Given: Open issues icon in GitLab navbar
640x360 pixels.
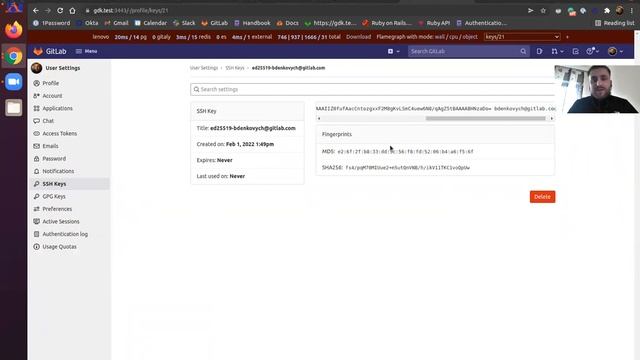Looking at the screenshot, I should tap(539, 51).
